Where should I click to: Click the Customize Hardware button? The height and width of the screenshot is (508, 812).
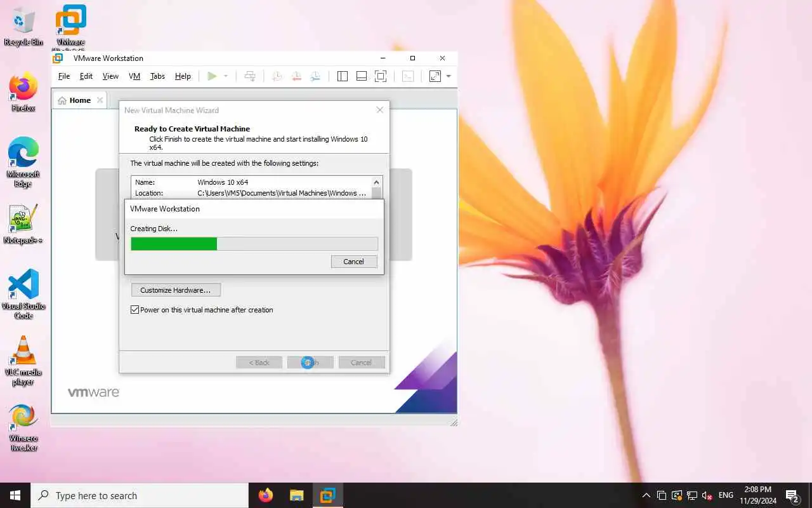click(x=176, y=290)
